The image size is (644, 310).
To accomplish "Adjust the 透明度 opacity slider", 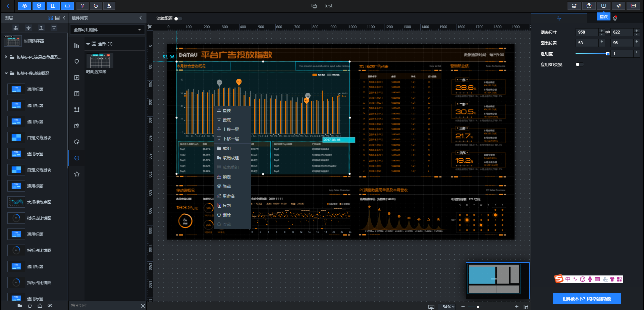I will (592, 54).
